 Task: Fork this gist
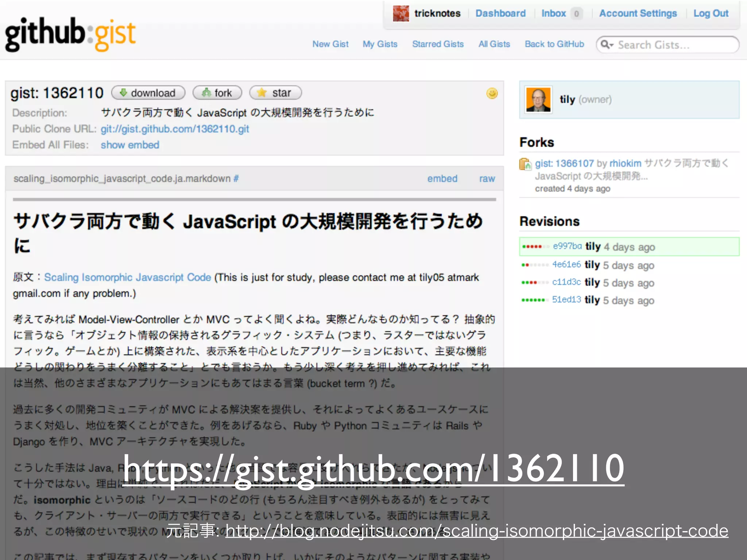(217, 93)
